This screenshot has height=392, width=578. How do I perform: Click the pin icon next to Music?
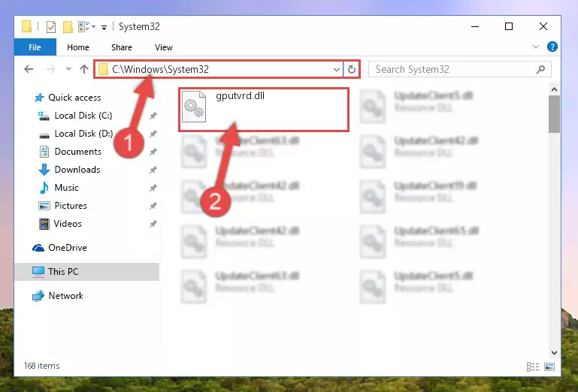coord(153,188)
